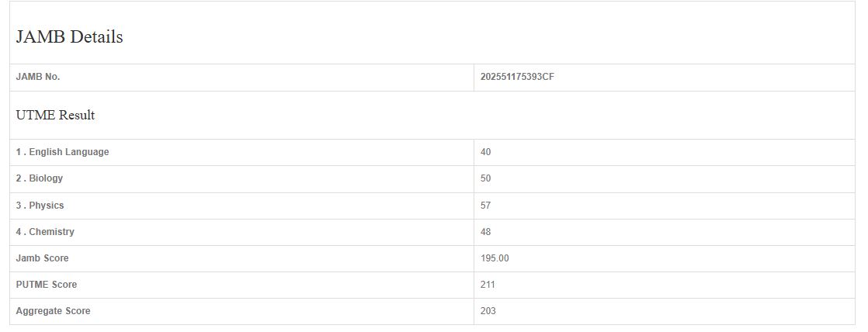868x332 pixels.
Task: Click the Aggregate Score value 203
Action: [488, 311]
